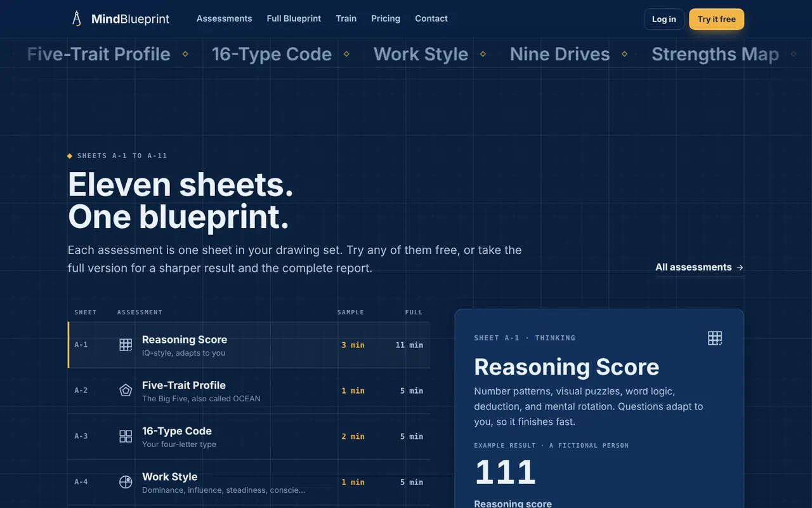
Task: Select the Reasoning Score row A-1
Action: (x=249, y=345)
